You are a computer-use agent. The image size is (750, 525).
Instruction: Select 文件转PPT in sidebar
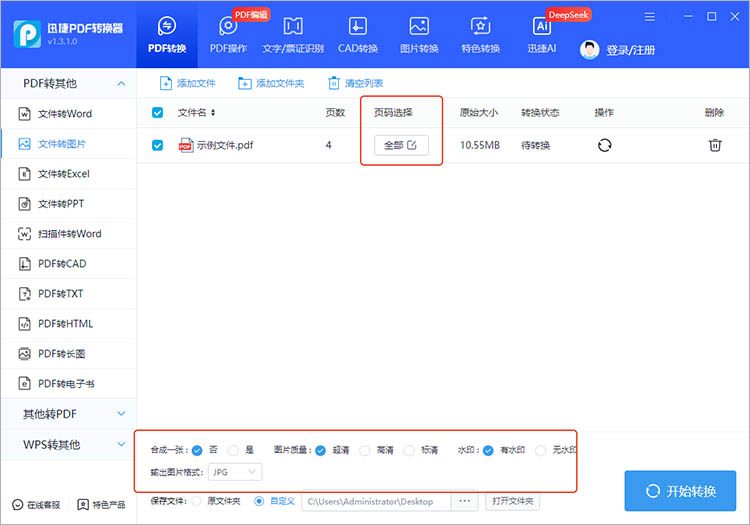click(x=68, y=204)
